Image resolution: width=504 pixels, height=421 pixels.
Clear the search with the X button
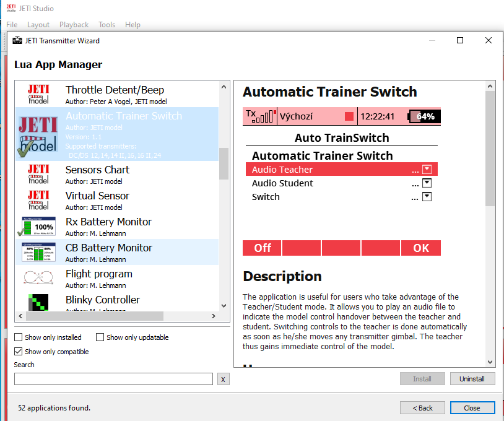pyautogui.click(x=224, y=380)
